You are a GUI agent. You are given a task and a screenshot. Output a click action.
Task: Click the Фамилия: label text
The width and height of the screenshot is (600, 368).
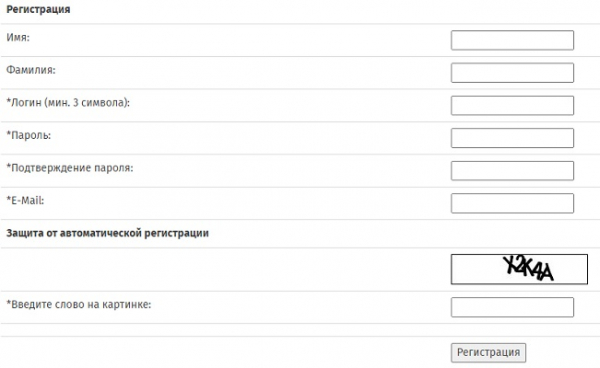tap(31, 70)
